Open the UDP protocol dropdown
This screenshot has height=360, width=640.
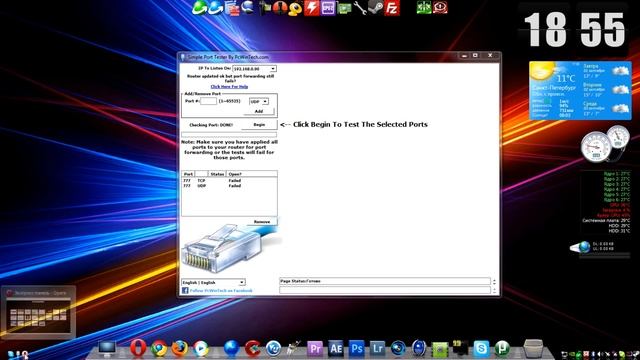[x=259, y=101]
